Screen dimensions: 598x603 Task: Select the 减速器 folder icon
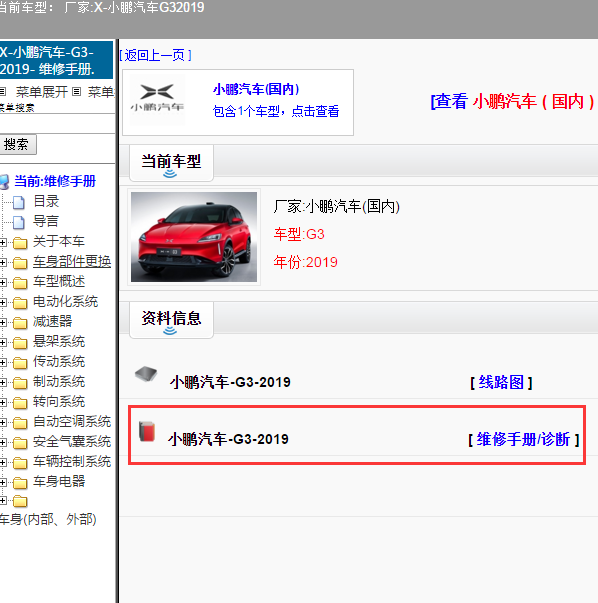20,322
